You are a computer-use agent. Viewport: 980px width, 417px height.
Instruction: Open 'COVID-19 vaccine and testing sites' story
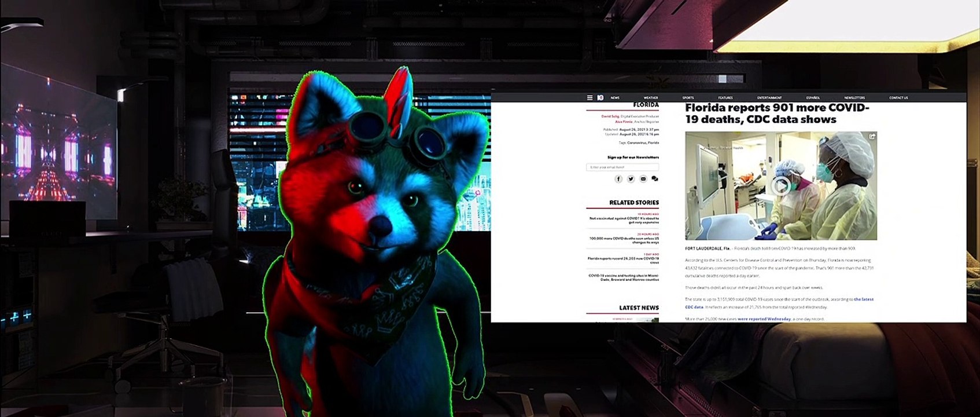click(x=624, y=277)
